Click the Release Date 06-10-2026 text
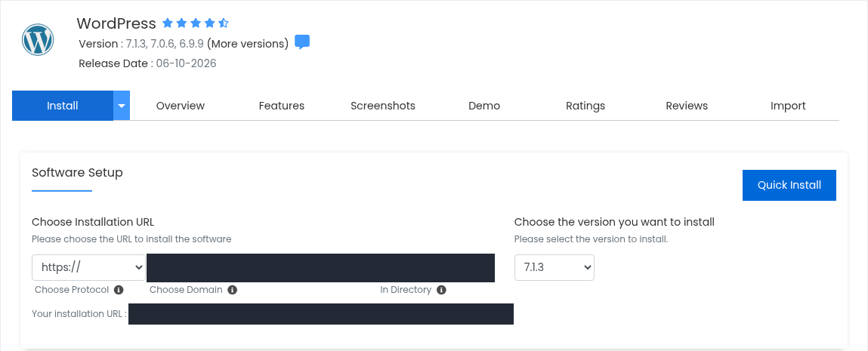This screenshot has width=868, height=351. [147, 63]
